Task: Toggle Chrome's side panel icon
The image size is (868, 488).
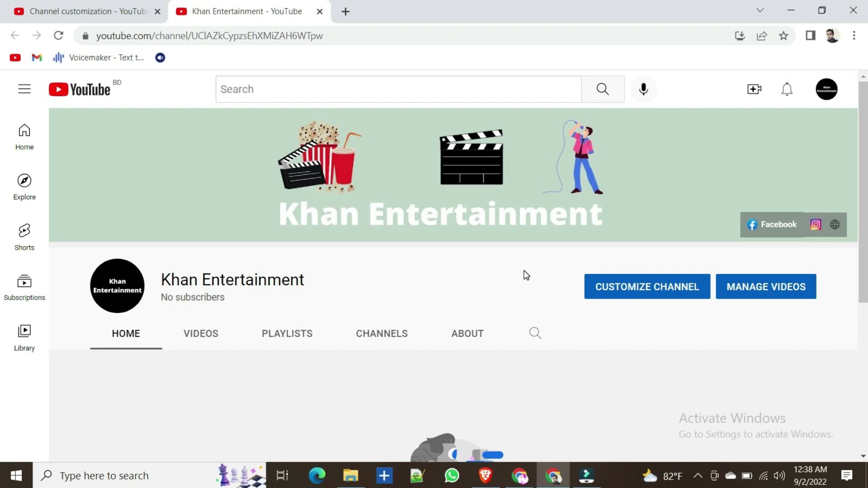Action: pyautogui.click(x=811, y=36)
